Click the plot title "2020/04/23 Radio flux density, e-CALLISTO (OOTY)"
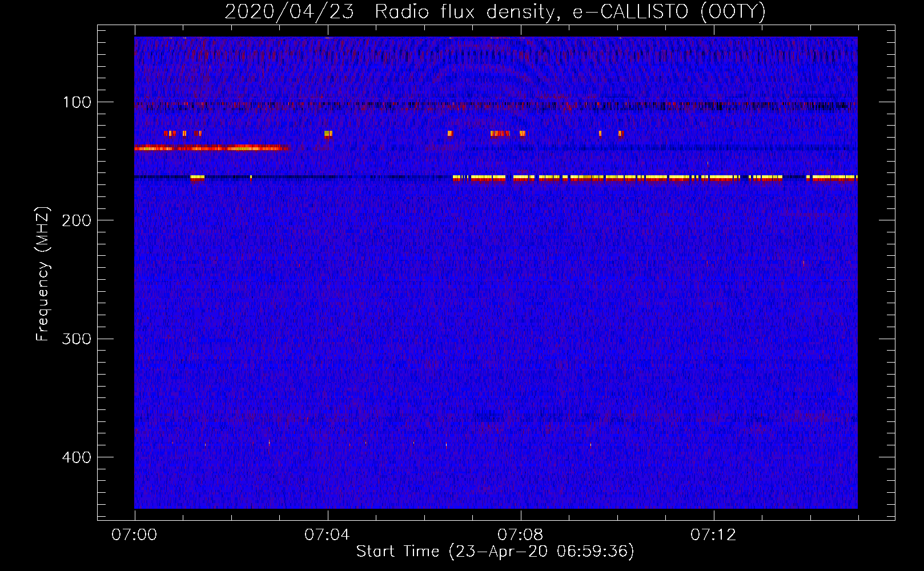Screen dimensions: 924x571 (495, 11)
